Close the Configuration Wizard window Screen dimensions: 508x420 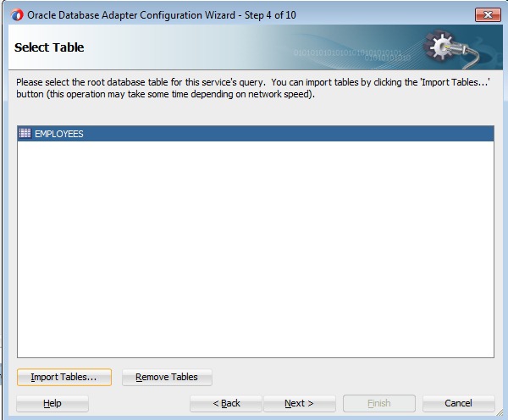tap(487, 14)
